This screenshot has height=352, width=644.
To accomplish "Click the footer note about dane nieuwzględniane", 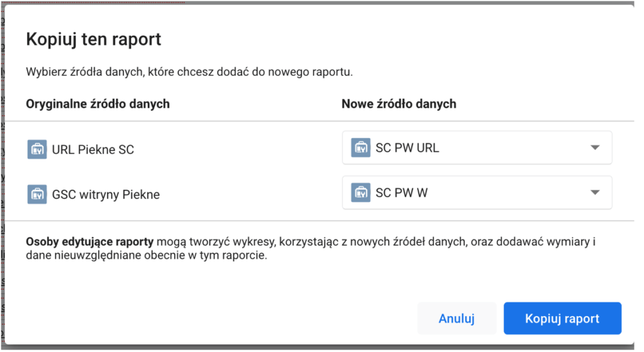I will pyautogui.click(x=147, y=257).
